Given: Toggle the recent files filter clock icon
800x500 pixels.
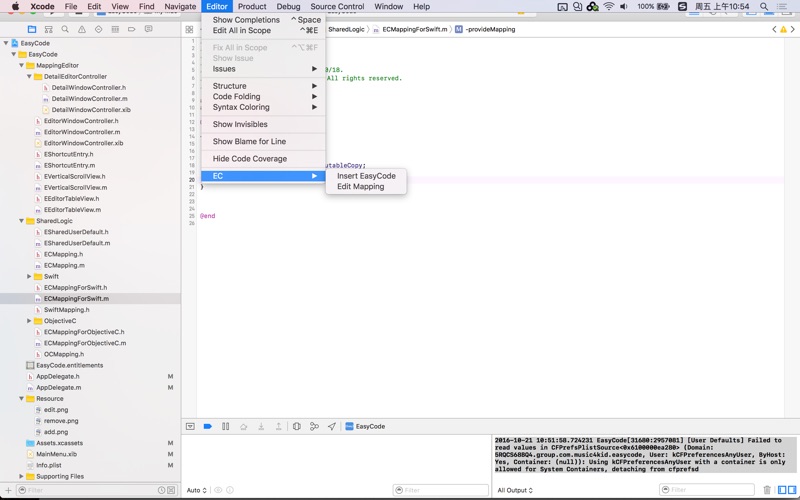Looking at the screenshot, I should click(161, 490).
